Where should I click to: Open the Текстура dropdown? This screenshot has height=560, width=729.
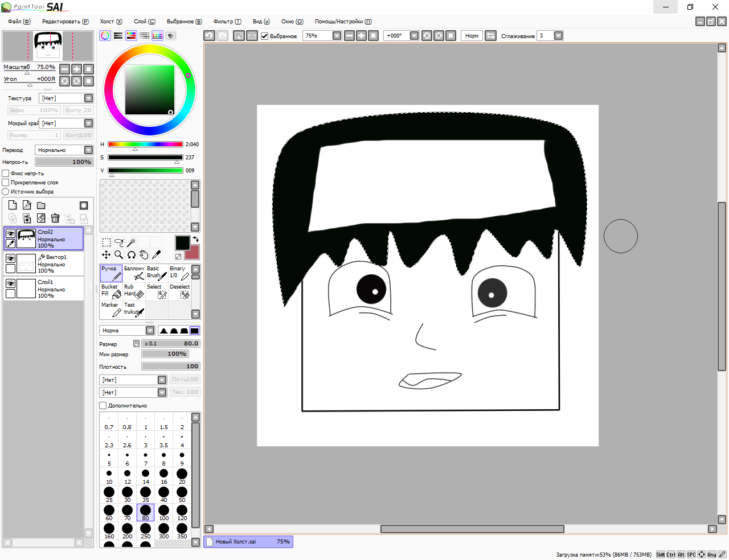coord(66,98)
